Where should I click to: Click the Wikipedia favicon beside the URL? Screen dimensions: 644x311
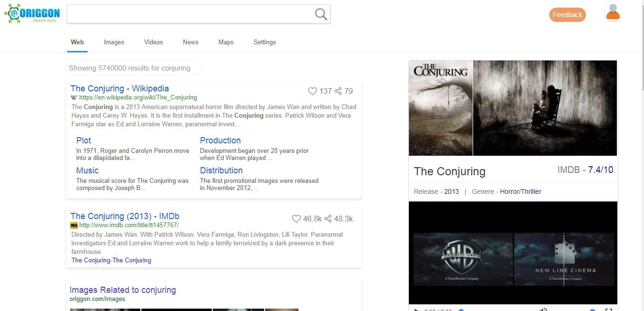tap(74, 97)
